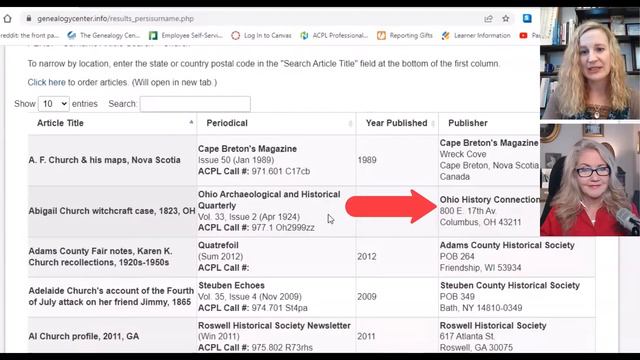
Task: Open ACPL Professional bookmark
Action: [334, 36]
